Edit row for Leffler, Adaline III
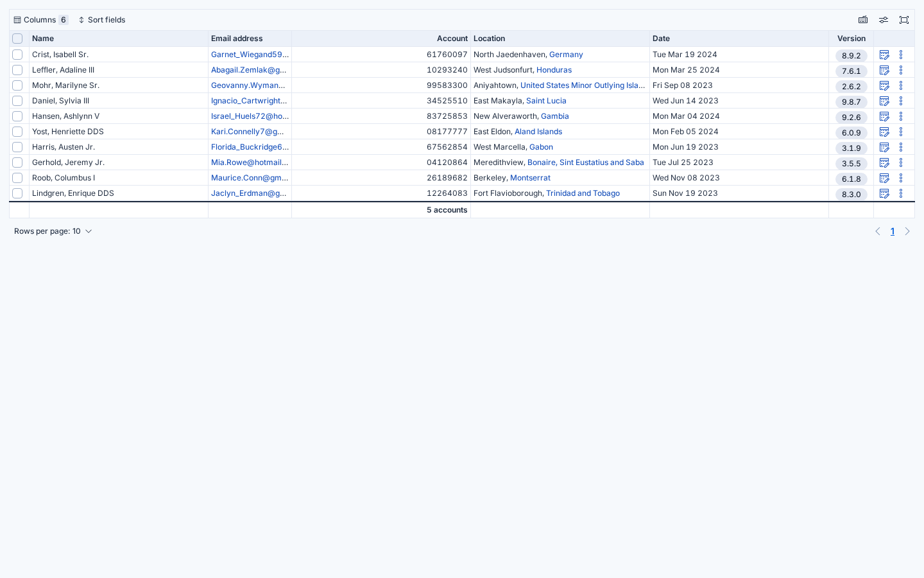This screenshot has height=578, width=924. pyautogui.click(x=884, y=70)
